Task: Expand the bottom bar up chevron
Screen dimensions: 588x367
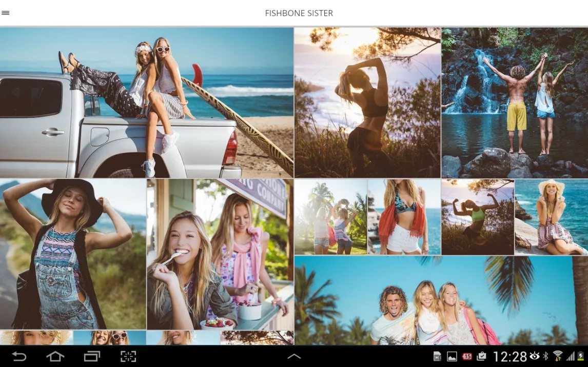Action: (294, 356)
